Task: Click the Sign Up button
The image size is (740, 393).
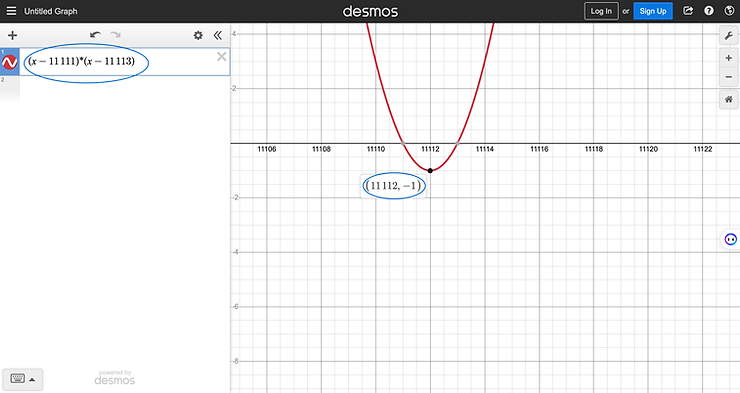Action: [653, 11]
